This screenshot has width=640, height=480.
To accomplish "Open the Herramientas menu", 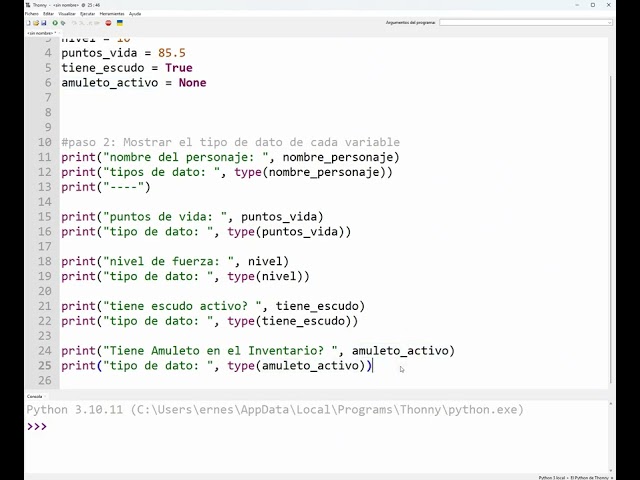I will tap(112, 14).
